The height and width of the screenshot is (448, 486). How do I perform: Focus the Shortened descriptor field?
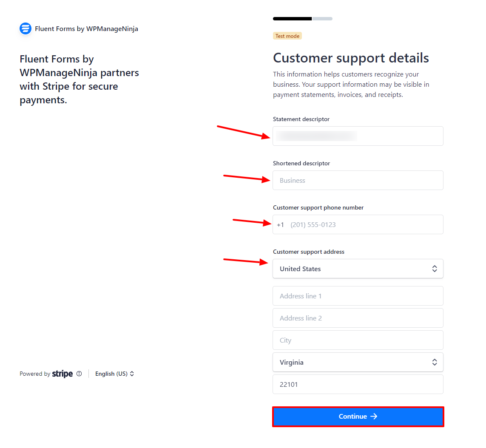pos(358,180)
